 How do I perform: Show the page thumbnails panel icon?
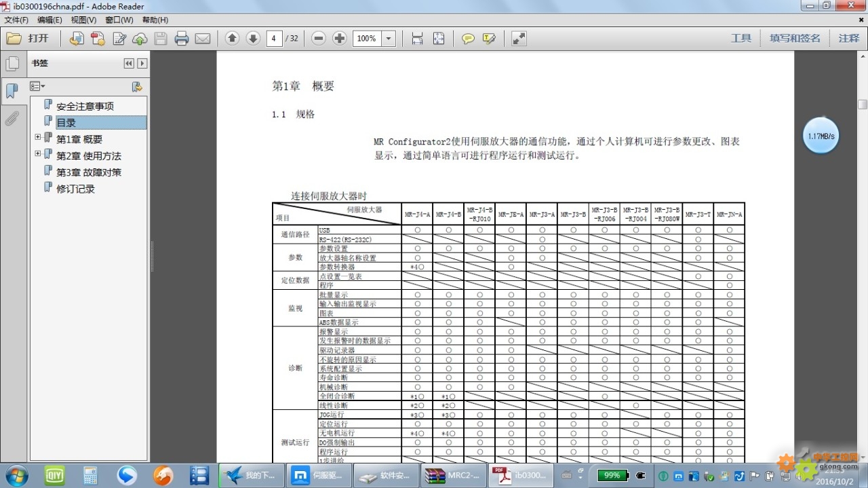point(12,64)
